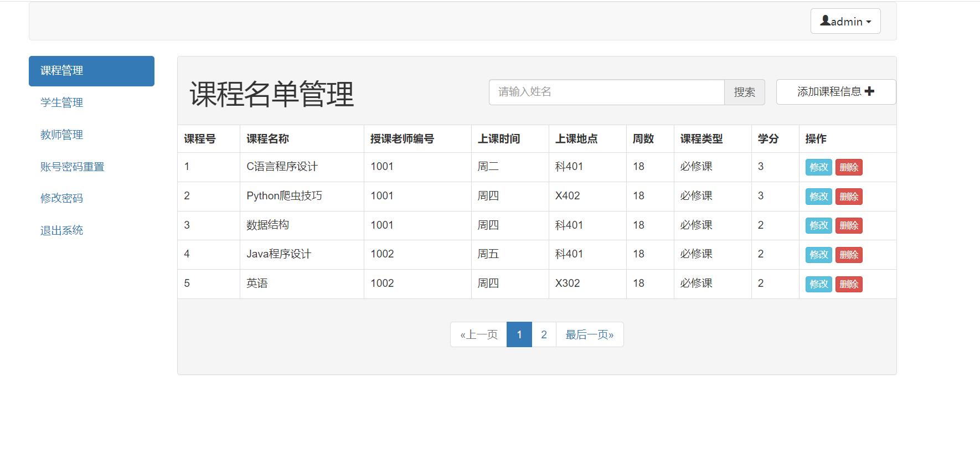Viewport: 980px width, 464px height.
Task: Open 学生管理 in the sidebar
Action: point(61,102)
